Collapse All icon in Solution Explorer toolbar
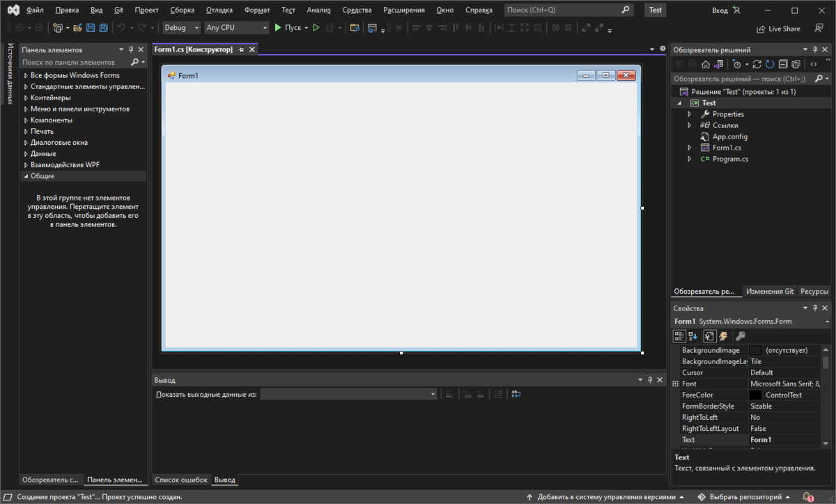The width and height of the screenshot is (836, 504). point(782,64)
